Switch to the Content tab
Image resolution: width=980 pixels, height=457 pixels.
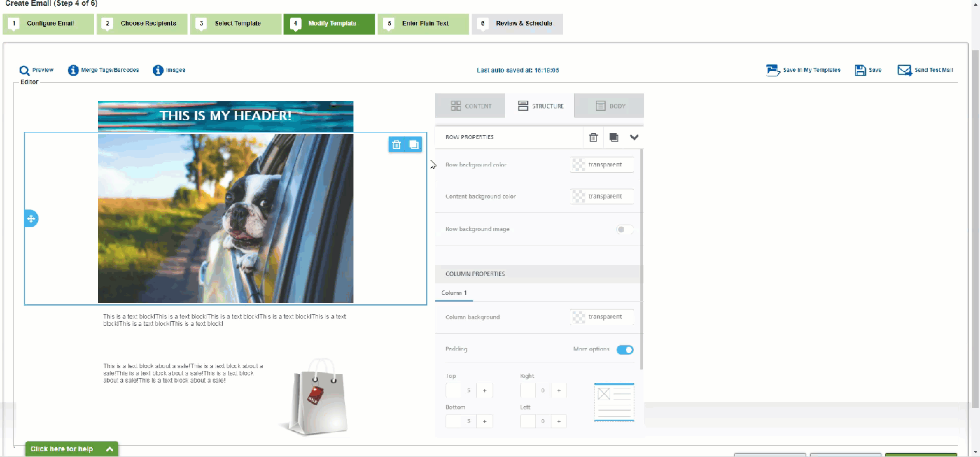(470, 106)
